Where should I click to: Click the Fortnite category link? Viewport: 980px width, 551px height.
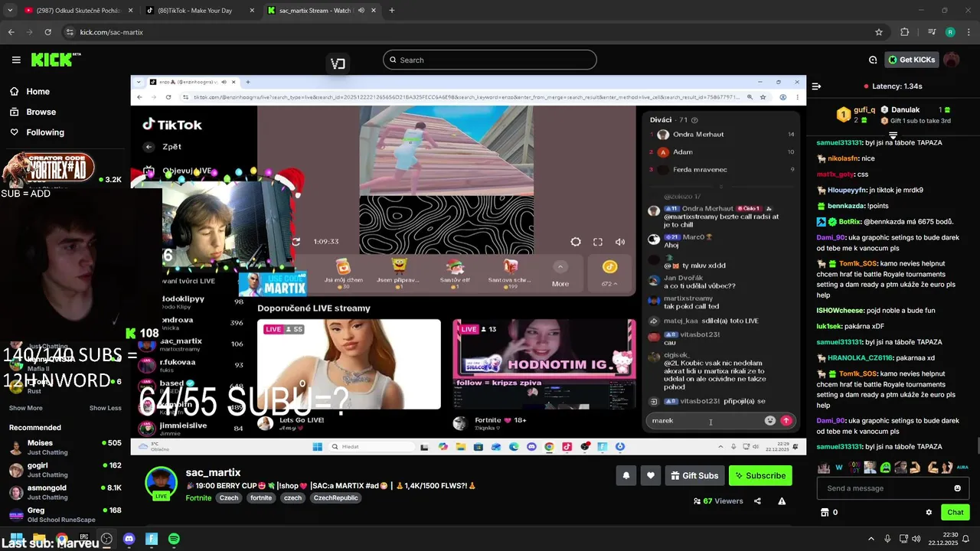pyautogui.click(x=198, y=497)
